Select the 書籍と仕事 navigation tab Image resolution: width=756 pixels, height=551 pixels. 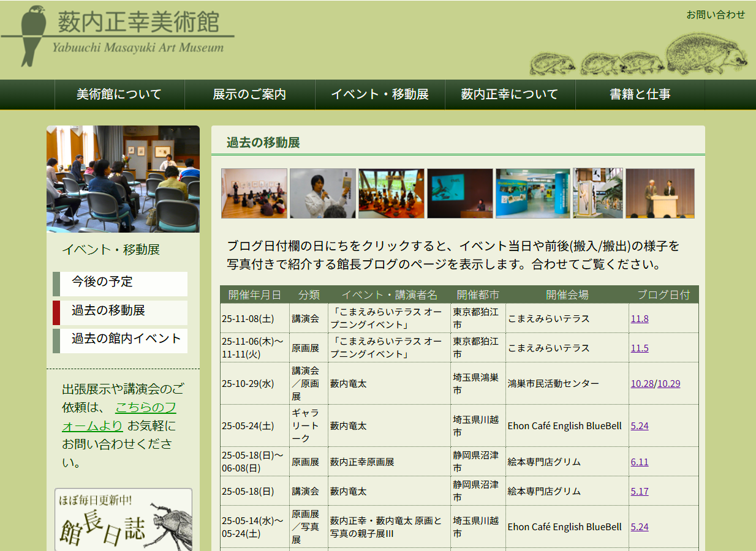(x=640, y=94)
